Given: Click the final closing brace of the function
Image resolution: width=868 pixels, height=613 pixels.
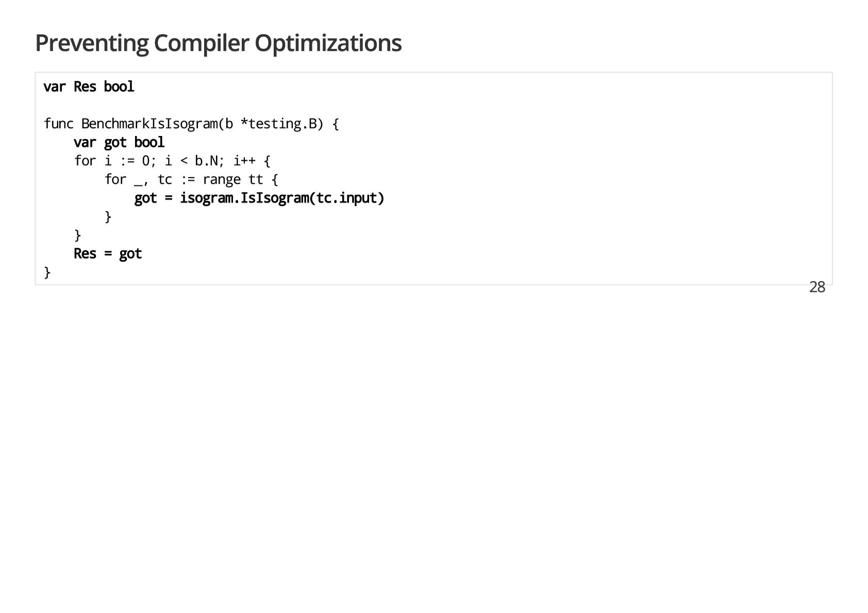Looking at the screenshot, I should pyautogui.click(x=47, y=272).
